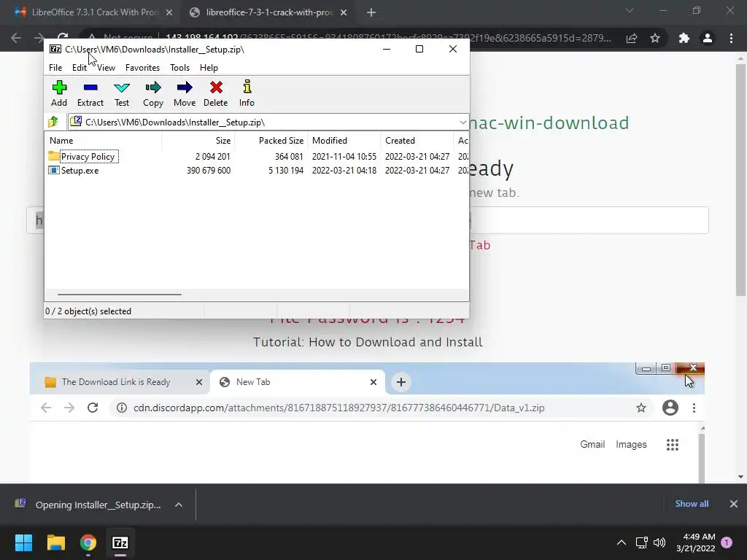
Task: Sort list by Size column
Action: pos(198,141)
